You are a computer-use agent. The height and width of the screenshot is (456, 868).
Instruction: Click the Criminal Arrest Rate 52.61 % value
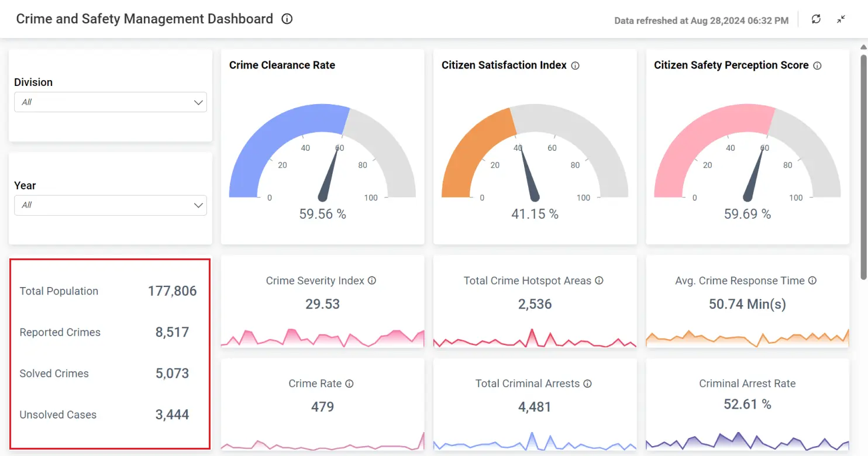[x=747, y=404]
